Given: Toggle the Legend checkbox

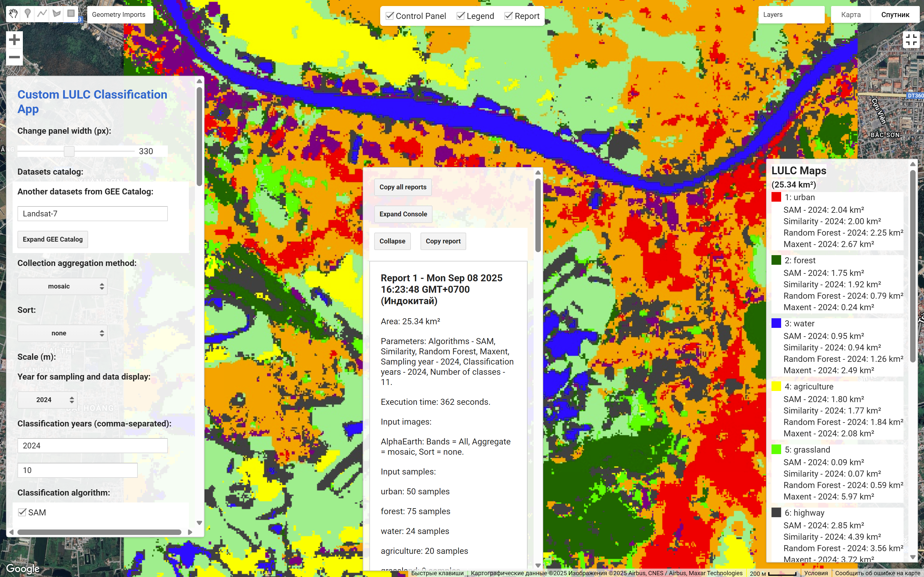Looking at the screenshot, I should (x=461, y=16).
